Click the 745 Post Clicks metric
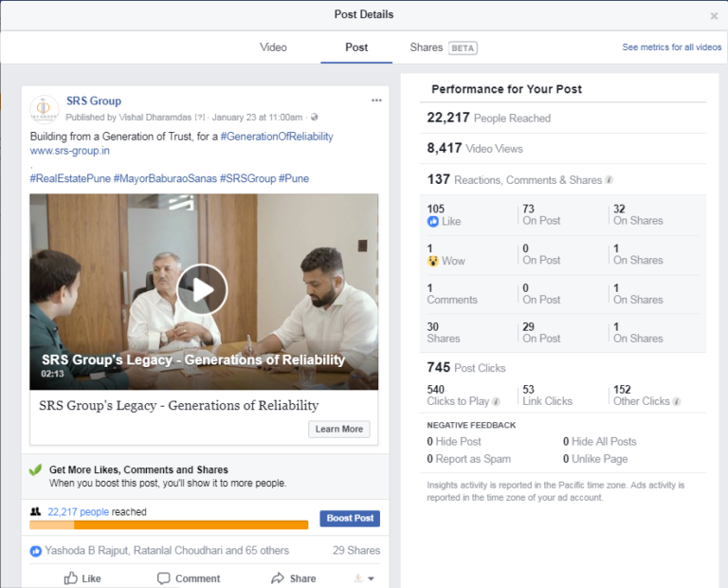 point(466,368)
